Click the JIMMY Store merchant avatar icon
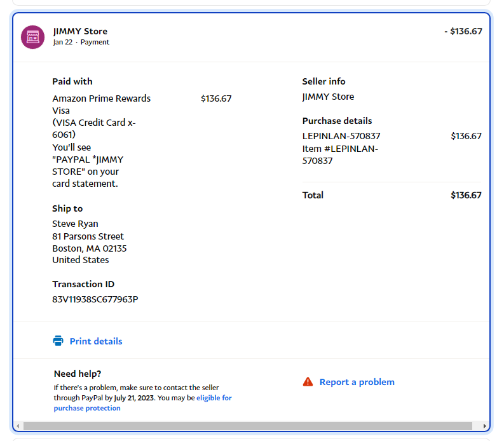 point(33,37)
